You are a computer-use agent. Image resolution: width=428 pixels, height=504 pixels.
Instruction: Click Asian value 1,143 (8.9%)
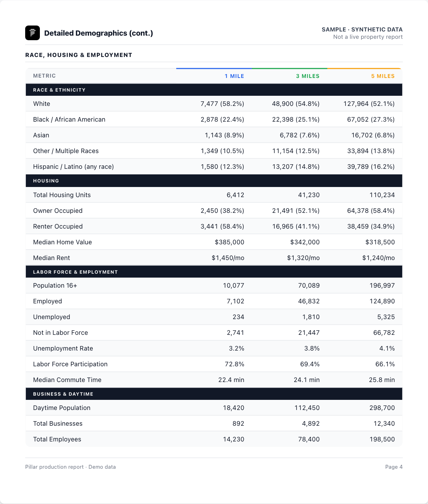(224, 135)
